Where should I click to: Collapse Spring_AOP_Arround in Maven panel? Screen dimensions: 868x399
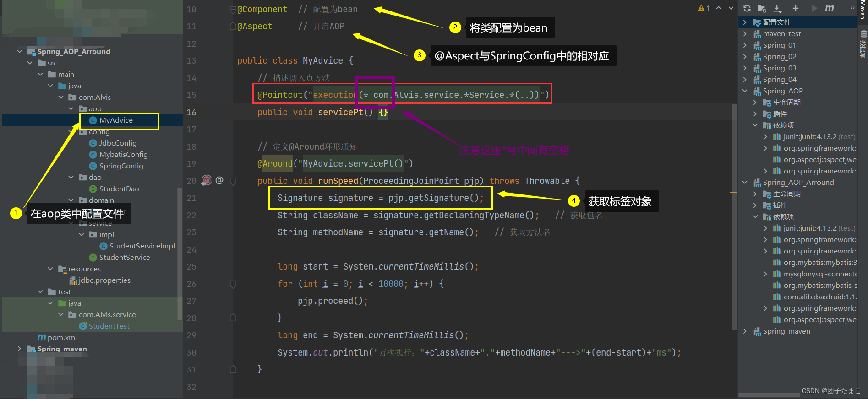pyautogui.click(x=745, y=182)
